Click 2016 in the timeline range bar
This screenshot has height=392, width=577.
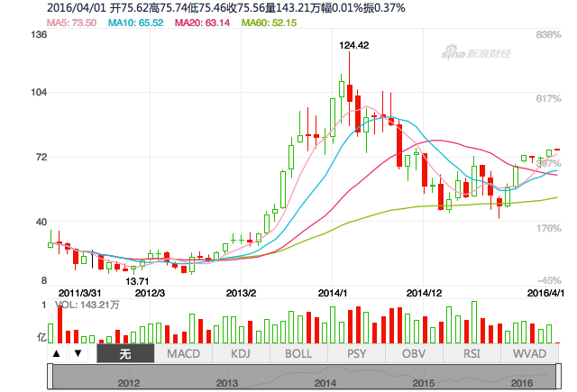[521, 383]
